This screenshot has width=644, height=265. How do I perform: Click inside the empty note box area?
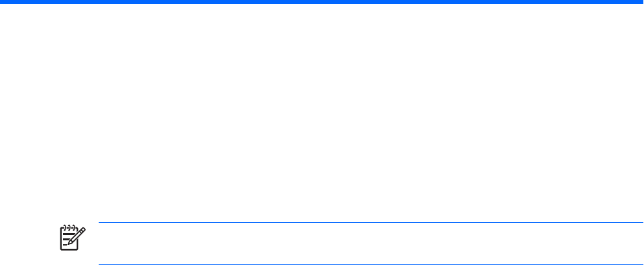point(371,244)
